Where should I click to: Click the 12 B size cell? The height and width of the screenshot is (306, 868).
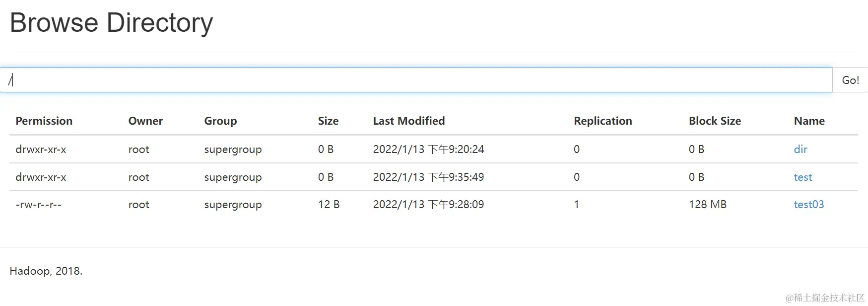coord(329,204)
